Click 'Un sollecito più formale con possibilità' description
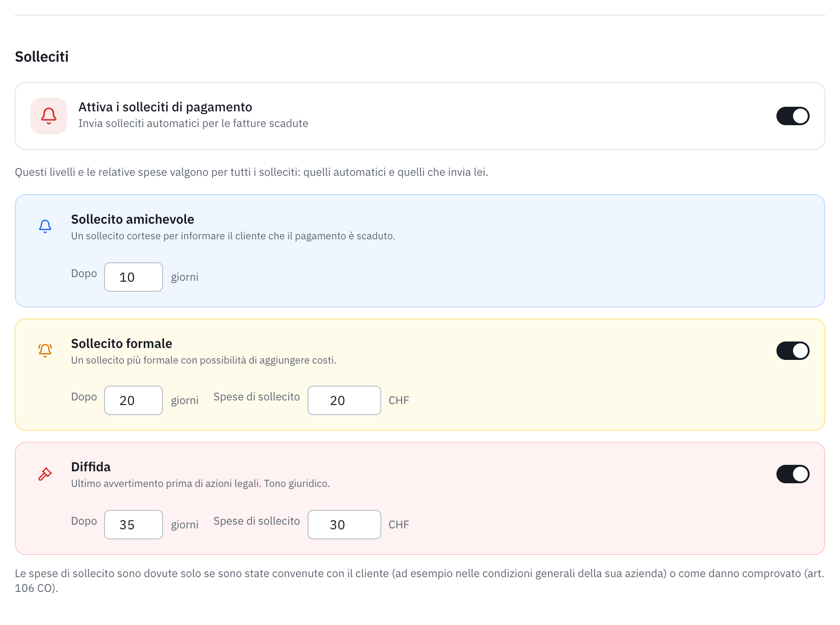This screenshot has width=840, height=625. click(x=204, y=360)
